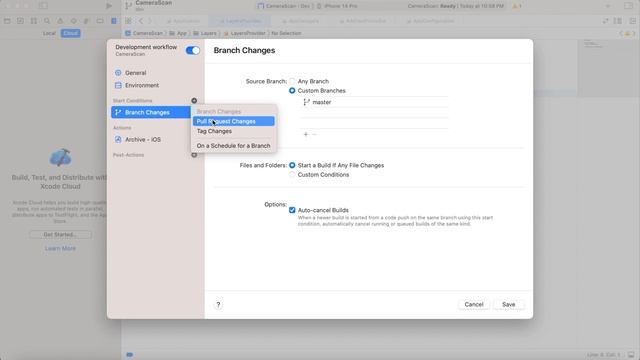Open the iPhone 14 Pro destination selector
The image size is (640, 360).
tap(337, 6)
